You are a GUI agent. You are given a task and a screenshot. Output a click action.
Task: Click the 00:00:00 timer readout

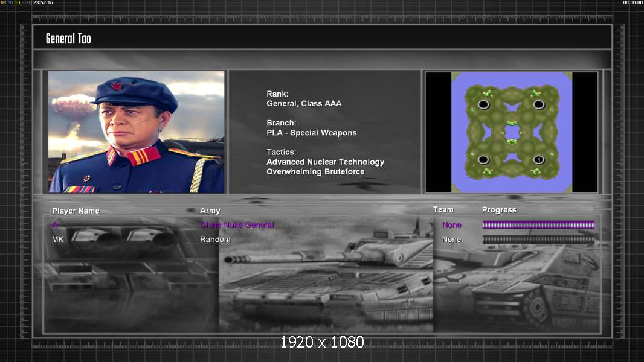[633, 2]
